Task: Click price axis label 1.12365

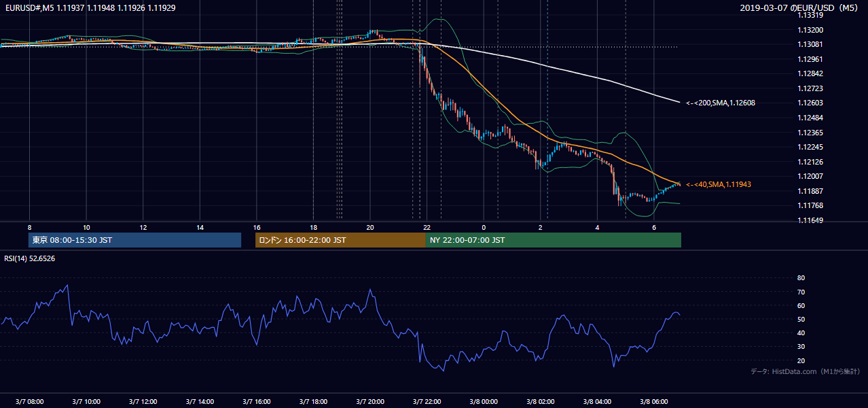Action: point(811,133)
